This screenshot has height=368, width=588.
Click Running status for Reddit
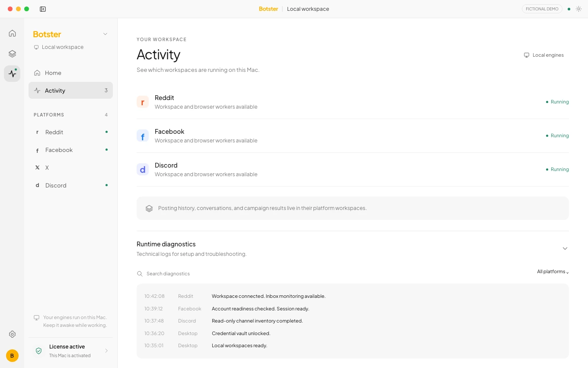click(557, 102)
